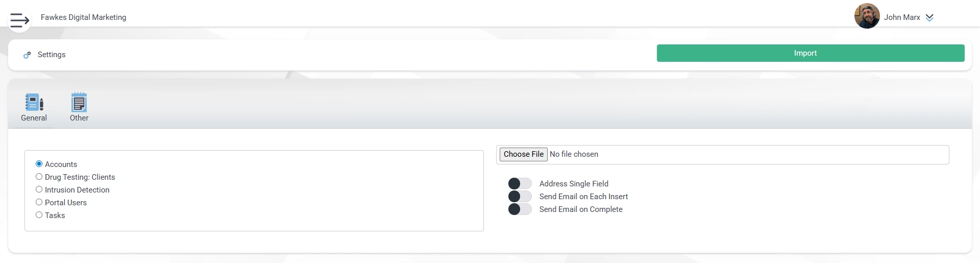This screenshot has width=980, height=263.
Task: Click the Fawkes Digital Marketing title
Action: pos(84,17)
